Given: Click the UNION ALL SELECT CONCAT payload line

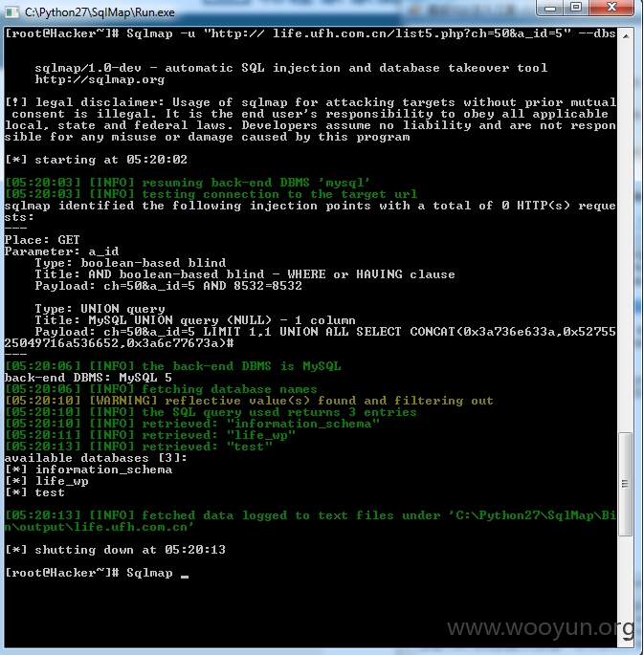Looking at the screenshot, I should click(x=310, y=338).
